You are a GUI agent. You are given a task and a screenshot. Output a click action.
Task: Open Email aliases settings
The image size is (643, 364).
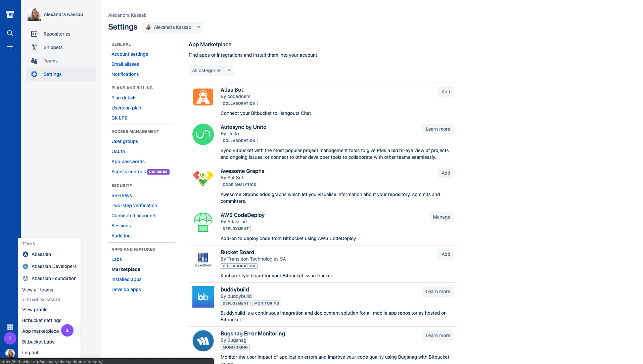pos(125,64)
